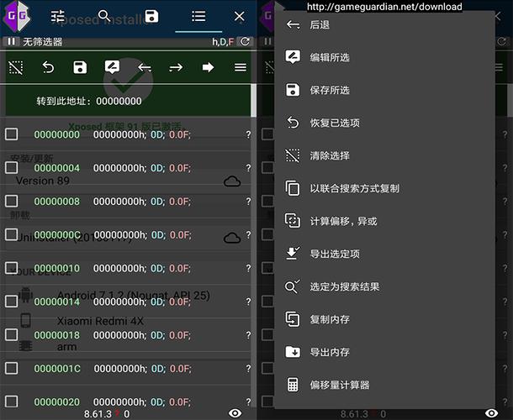Clear selection via crossed-square toolbar icon
The image size is (513, 420).
(x=16, y=68)
